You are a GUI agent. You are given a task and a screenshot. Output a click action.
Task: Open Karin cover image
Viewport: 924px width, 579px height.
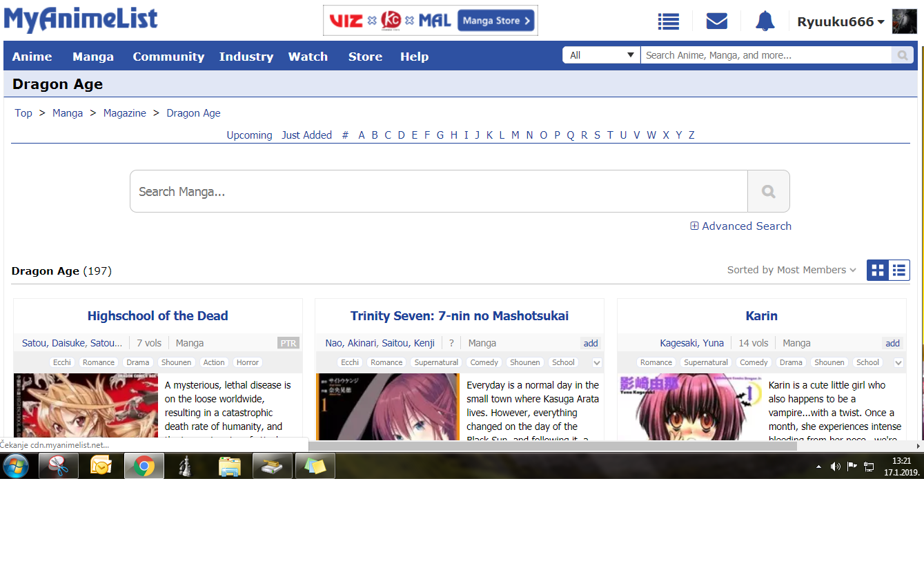tap(690, 407)
